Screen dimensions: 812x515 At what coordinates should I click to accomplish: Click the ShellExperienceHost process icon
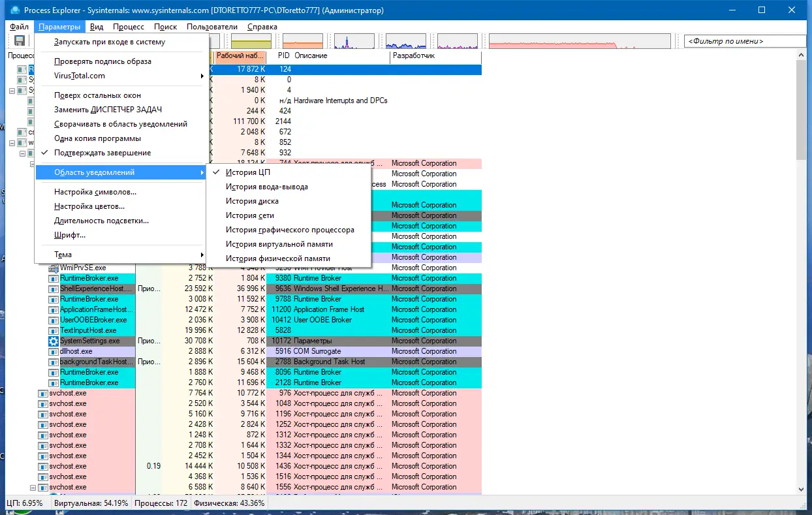coord(54,289)
